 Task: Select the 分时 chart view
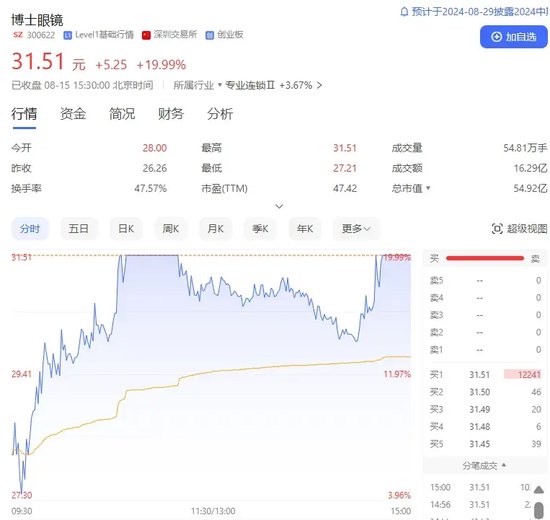pos(30,229)
